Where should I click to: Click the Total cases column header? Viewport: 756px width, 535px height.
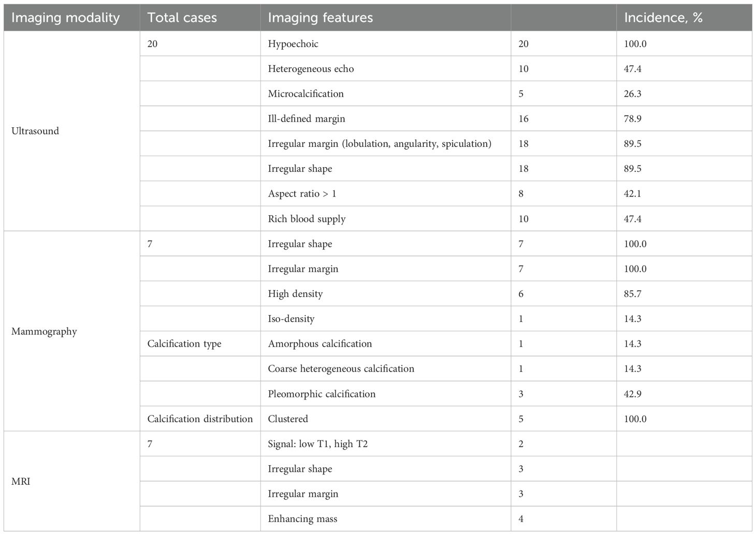[x=182, y=18]
